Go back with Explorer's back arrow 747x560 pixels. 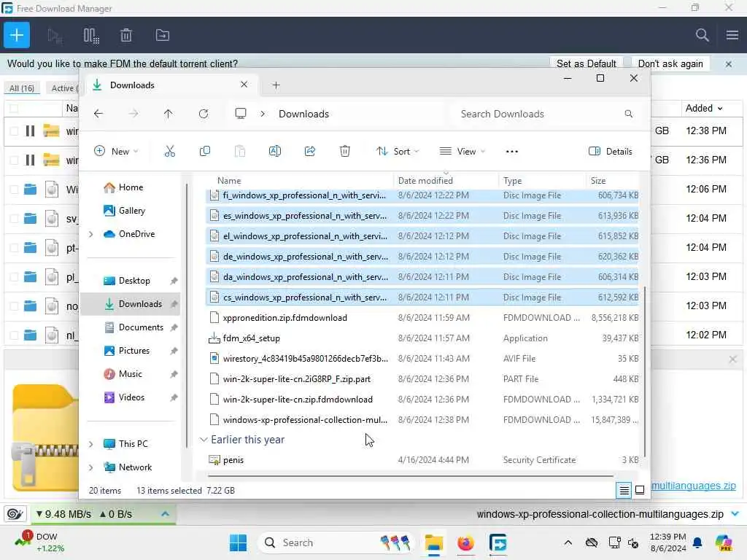pyautogui.click(x=98, y=114)
